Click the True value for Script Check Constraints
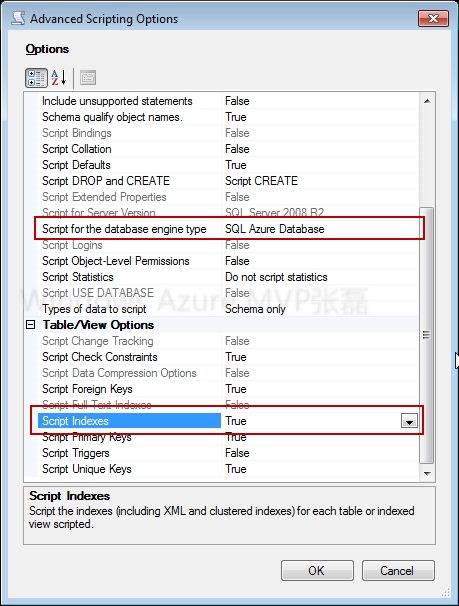The width and height of the screenshot is (459, 606). [x=320, y=357]
